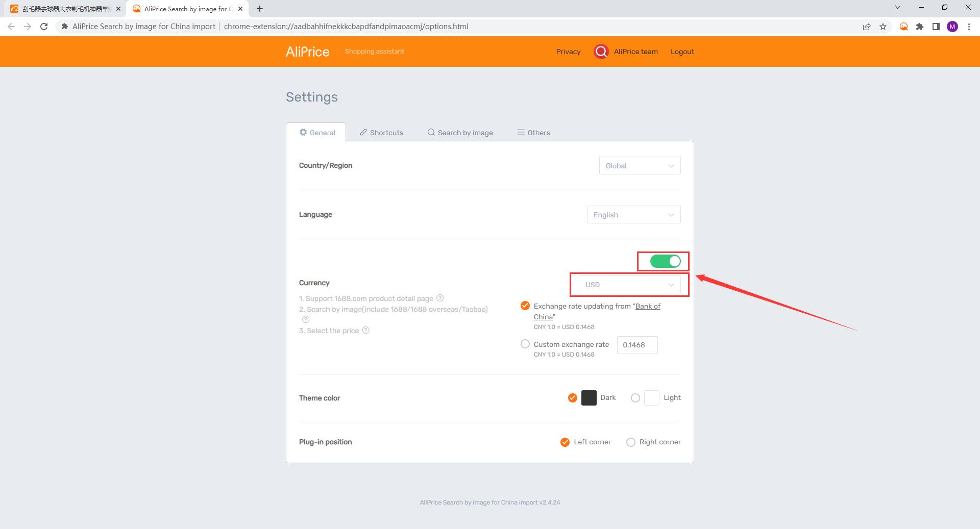Click the gear icon on General tab
Viewport: 980px width, 529px height.
click(x=303, y=132)
